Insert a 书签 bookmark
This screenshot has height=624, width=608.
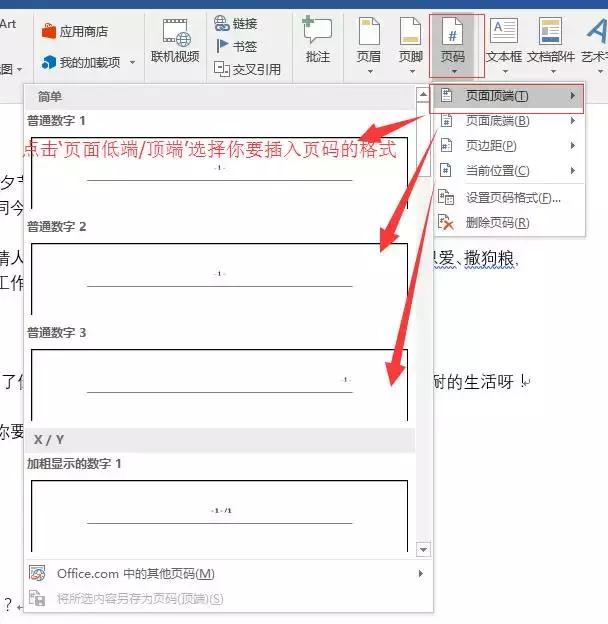click(x=236, y=46)
